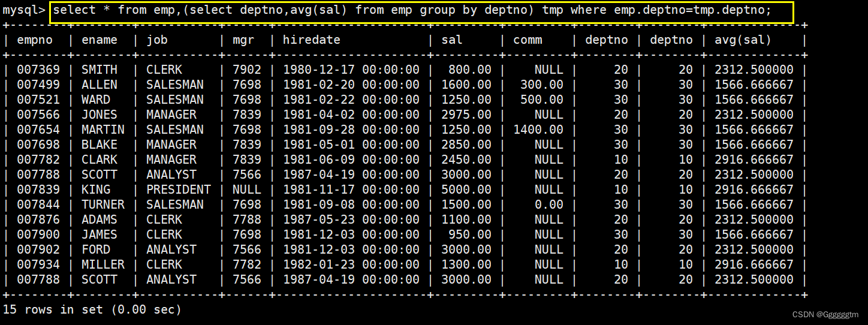Click employee name KING
The height and width of the screenshot is (325, 868).
96,189
